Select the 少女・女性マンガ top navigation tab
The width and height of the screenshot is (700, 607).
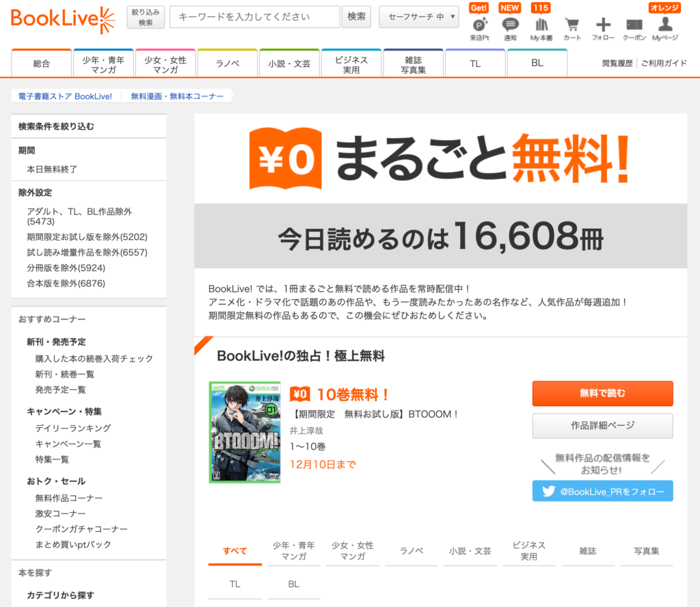tap(165, 64)
